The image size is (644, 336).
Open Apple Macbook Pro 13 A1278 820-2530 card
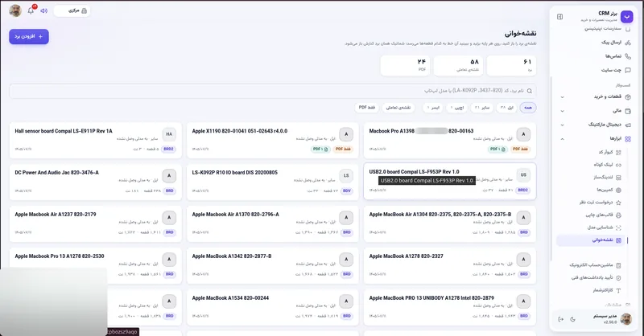click(95, 265)
